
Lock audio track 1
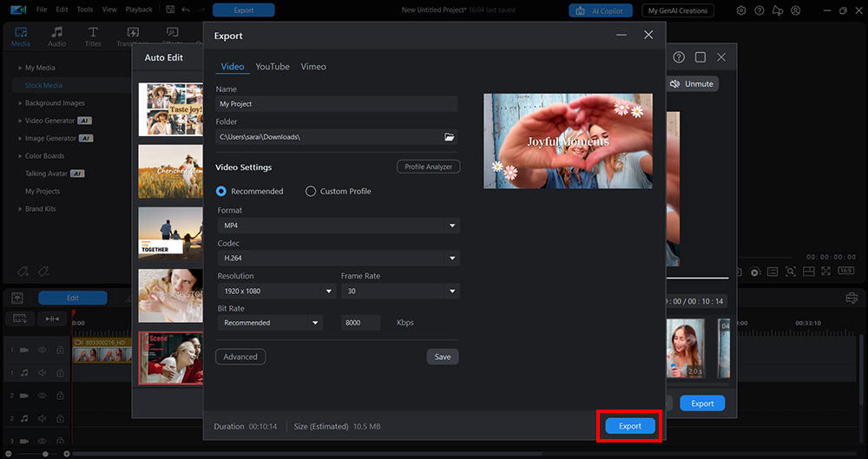(x=60, y=373)
